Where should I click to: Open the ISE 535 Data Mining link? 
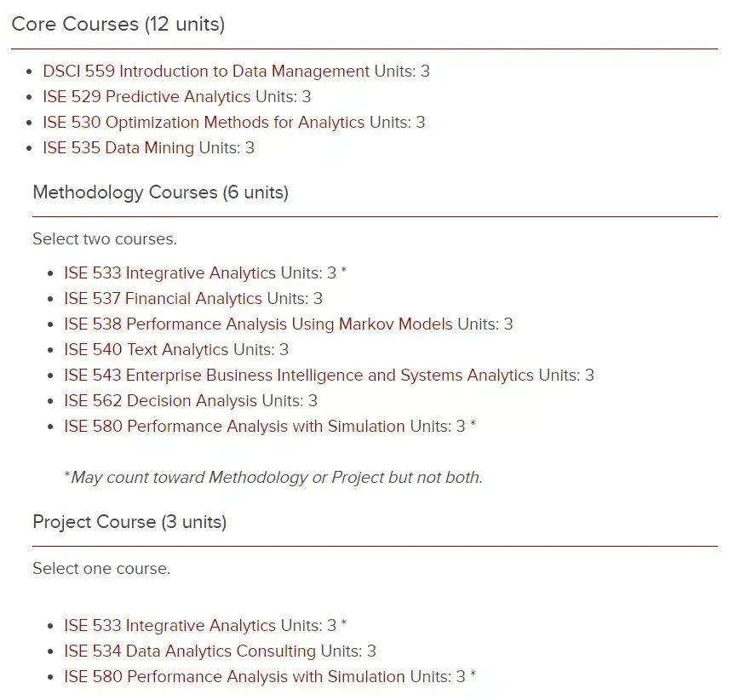118,148
